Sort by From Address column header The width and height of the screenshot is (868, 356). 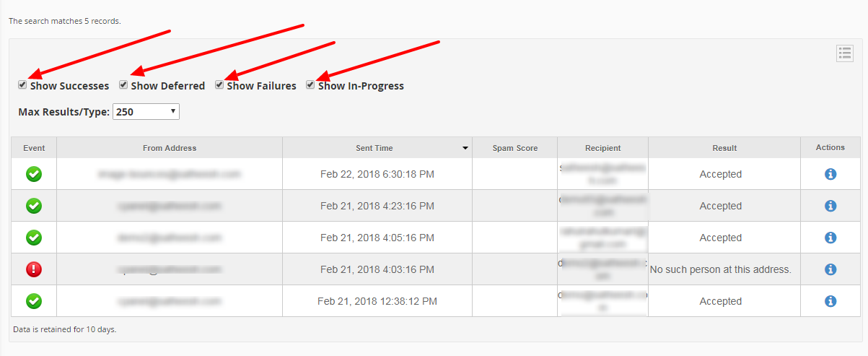point(170,148)
